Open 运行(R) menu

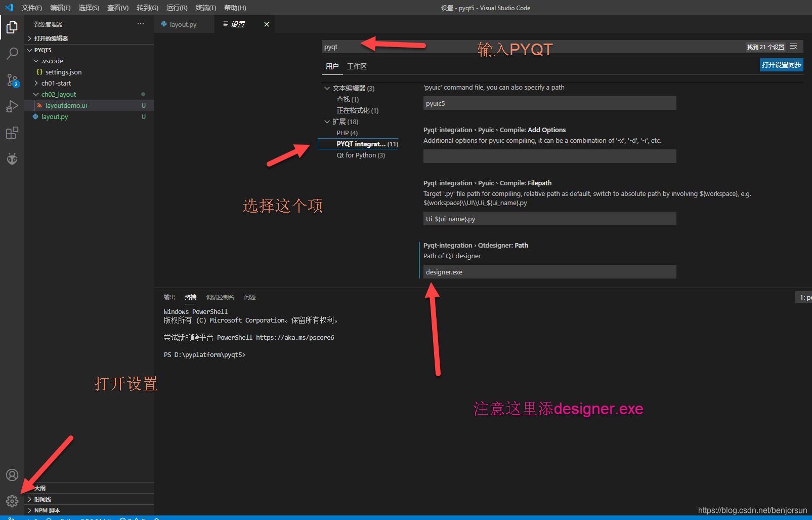tap(177, 8)
